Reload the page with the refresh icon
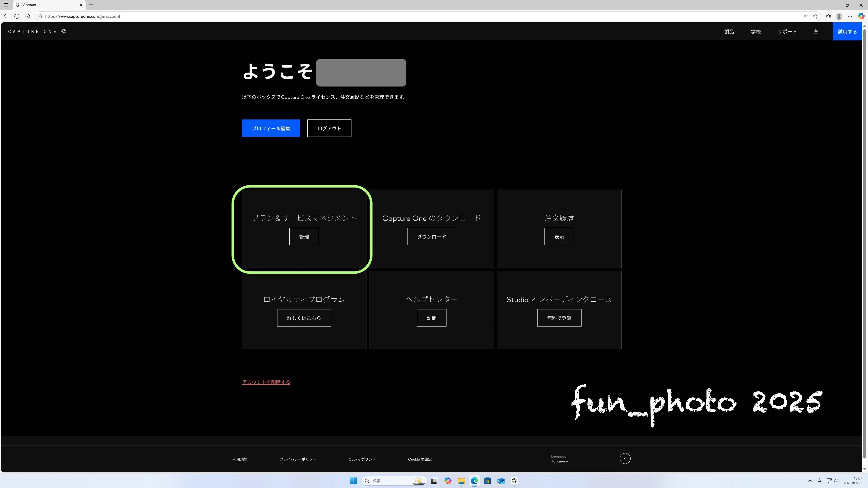 coord(17,16)
